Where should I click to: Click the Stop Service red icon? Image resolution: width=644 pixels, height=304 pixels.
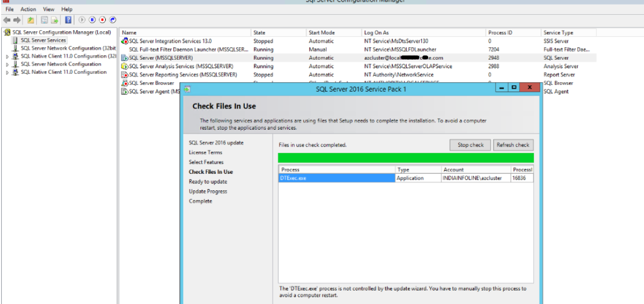(103, 20)
